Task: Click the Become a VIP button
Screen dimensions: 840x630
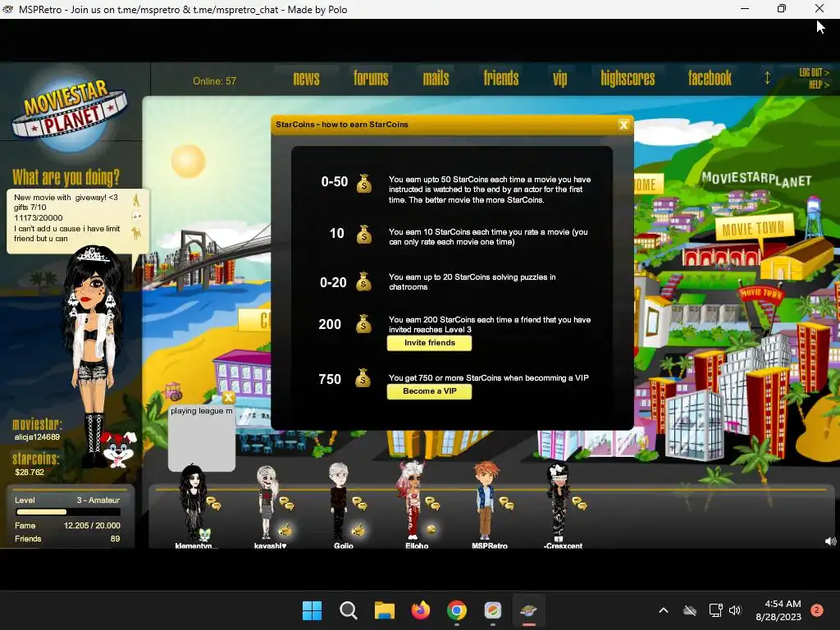Action: (x=430, y=391)
